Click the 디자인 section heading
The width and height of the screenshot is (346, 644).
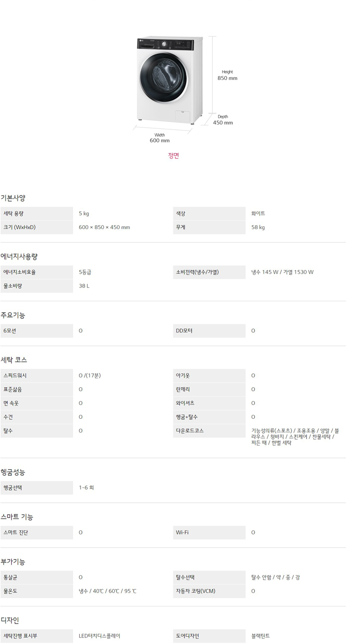(x=10, y=620)
